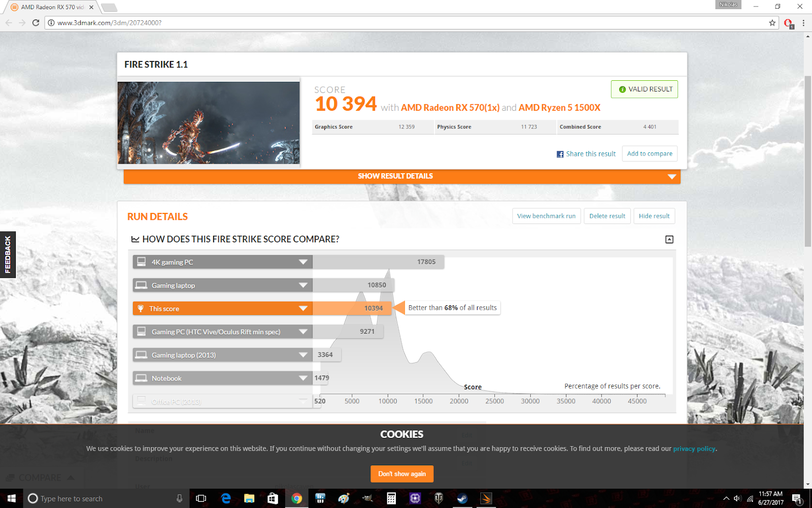
Task: Click the trophy icon on This score
Action: click(141, 308)
